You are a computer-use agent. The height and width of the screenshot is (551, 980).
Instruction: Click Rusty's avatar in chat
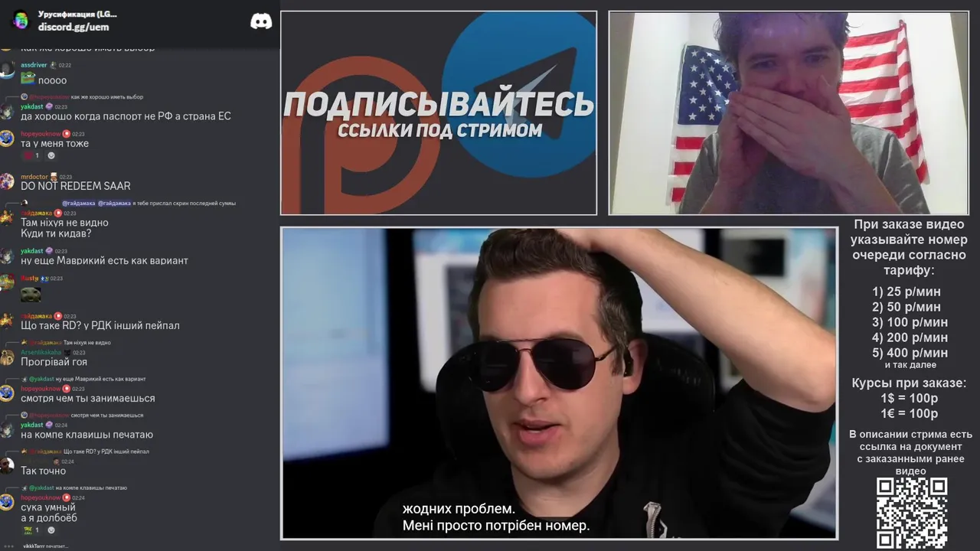coord(7,283)
